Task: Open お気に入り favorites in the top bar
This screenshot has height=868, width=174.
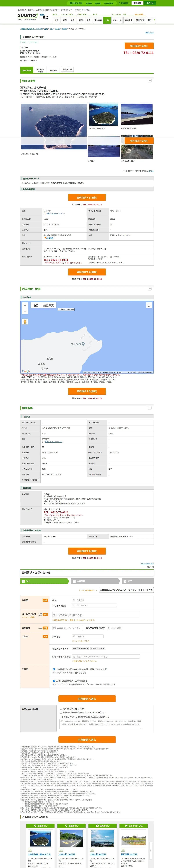Action: [x=76, y=3]
